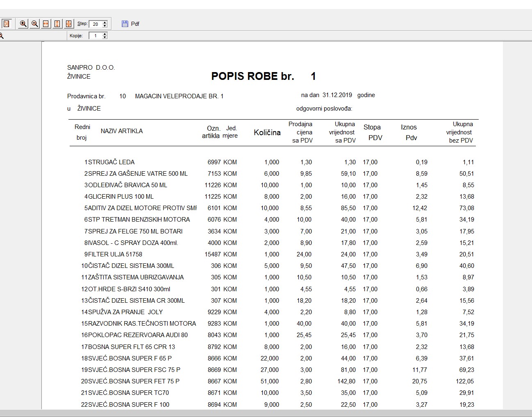Screen dimensions: 532x417
Task: Click the FILTER ULJA 51758 item
Action: [x=115, y=254]
